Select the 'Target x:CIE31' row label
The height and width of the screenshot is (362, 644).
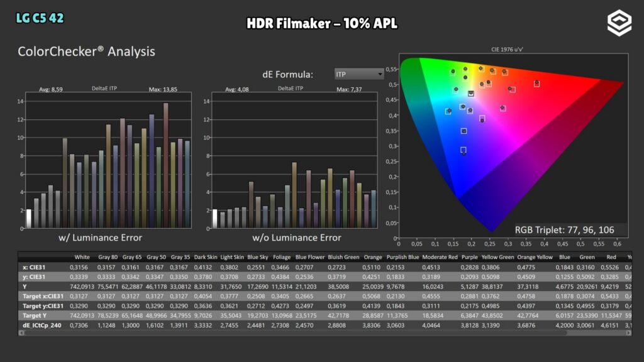tap(43, 297)
